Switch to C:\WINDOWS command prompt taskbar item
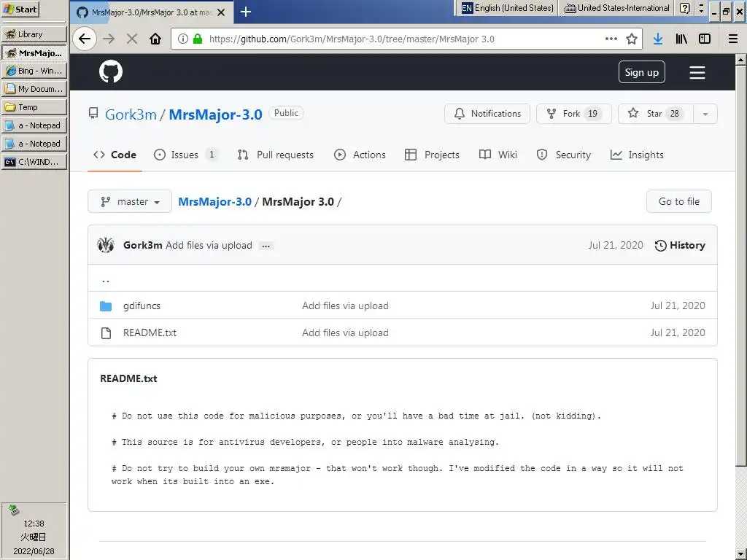This screenshot has height=560, width=747. (x=34, y=162)
